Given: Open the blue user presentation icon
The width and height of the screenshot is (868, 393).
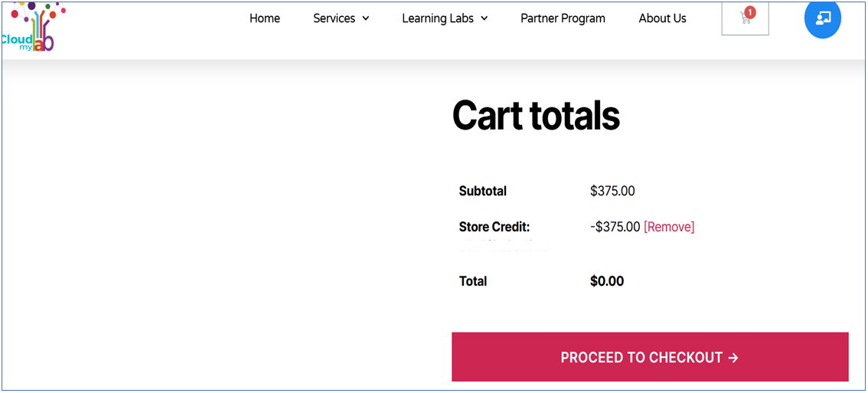Looking at the screenshot, I should coord(823,18).
